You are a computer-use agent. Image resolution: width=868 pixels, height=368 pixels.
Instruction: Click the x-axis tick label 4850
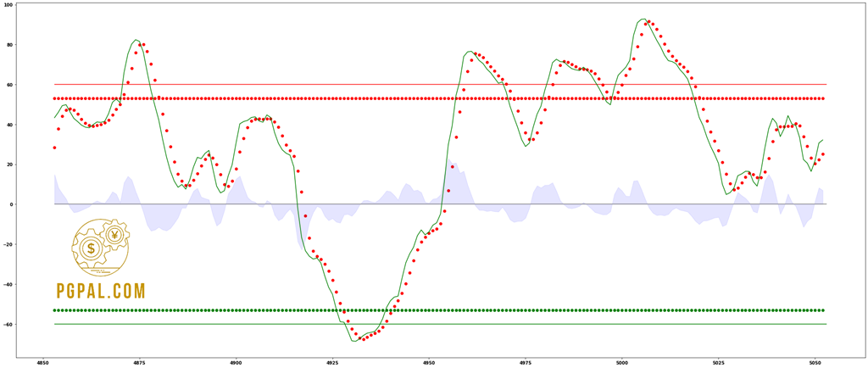tap(42, 363)
